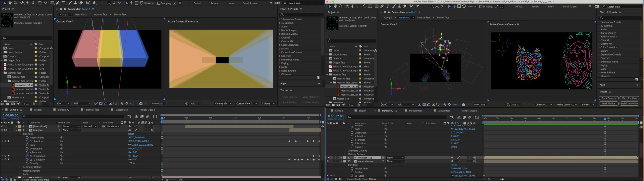Click Warp Stabilizer button in right Tracker panel

tap(629, 98)
